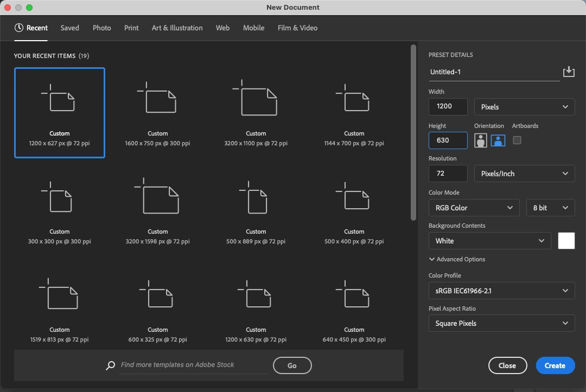Screen dimensions: 586x392
Task: Open the Print presets tab
Action: pyautogui.click(x=131, y=28)
